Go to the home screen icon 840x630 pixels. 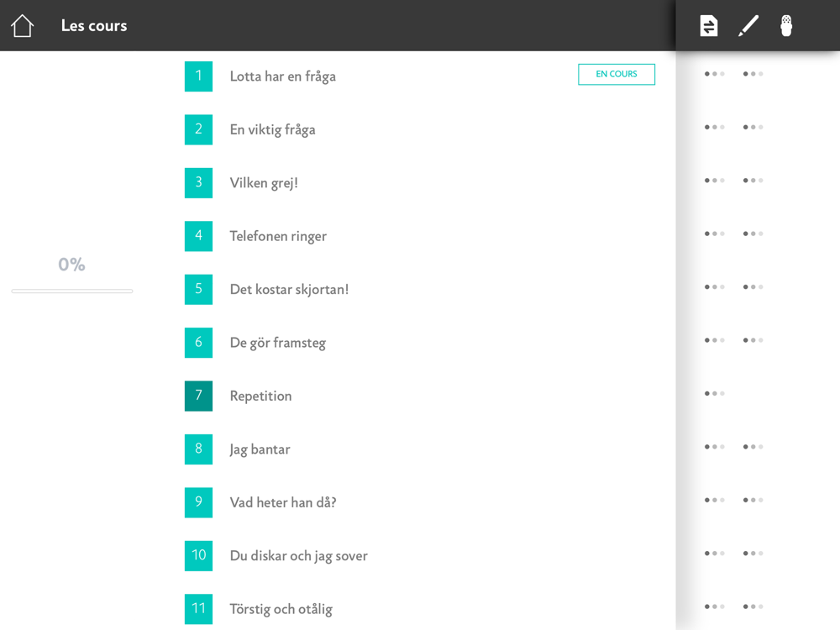23,26
